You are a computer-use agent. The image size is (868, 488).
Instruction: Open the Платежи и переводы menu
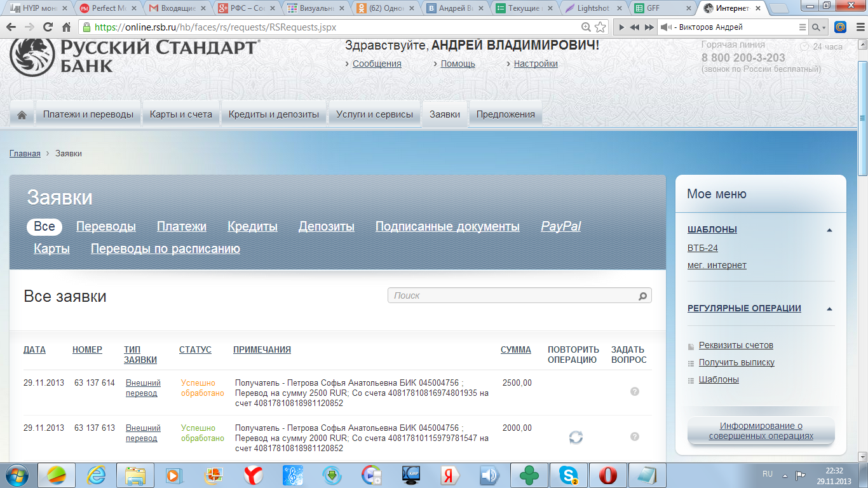[88, 115]
